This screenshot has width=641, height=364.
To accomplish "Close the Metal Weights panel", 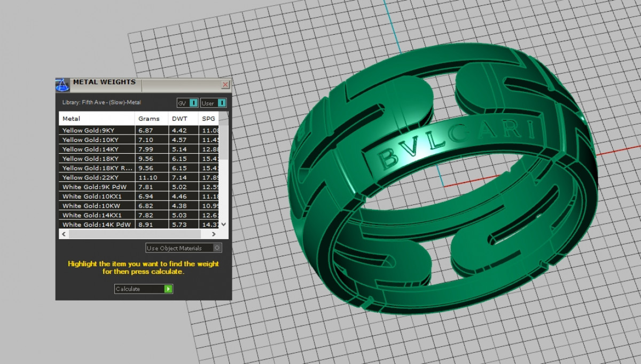I will 225,84.
